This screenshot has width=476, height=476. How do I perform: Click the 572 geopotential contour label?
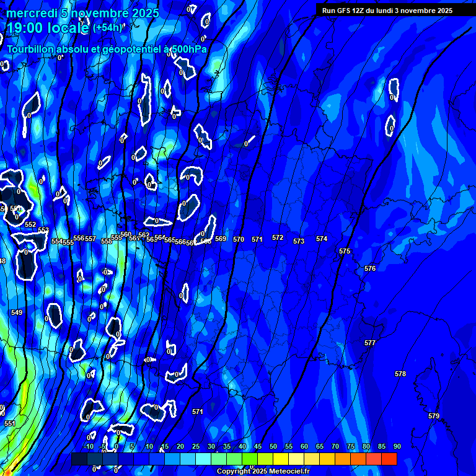pos(278,237)
